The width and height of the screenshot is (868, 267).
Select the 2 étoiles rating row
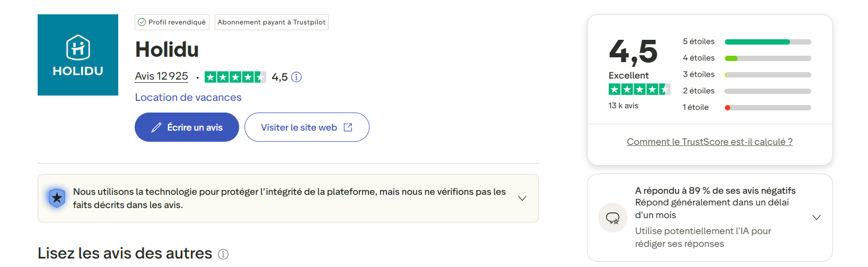(747, 91)
